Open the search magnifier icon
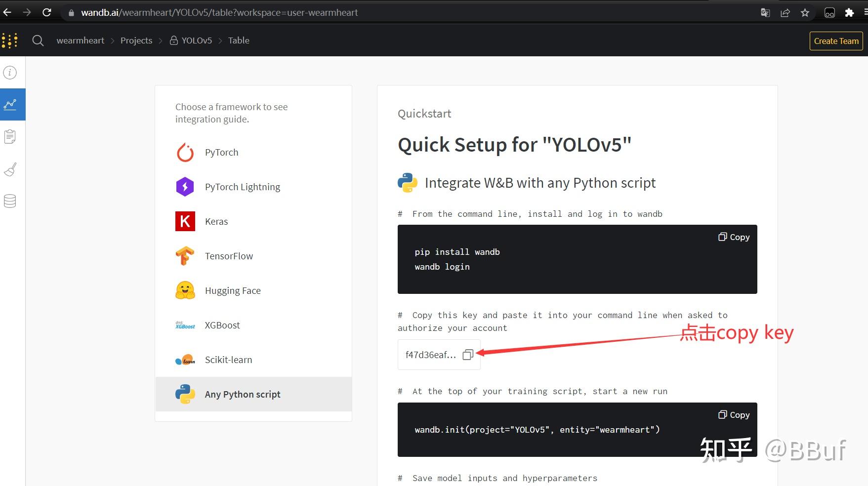This screenshot has width=868, height=486. [x=38, y=40]
